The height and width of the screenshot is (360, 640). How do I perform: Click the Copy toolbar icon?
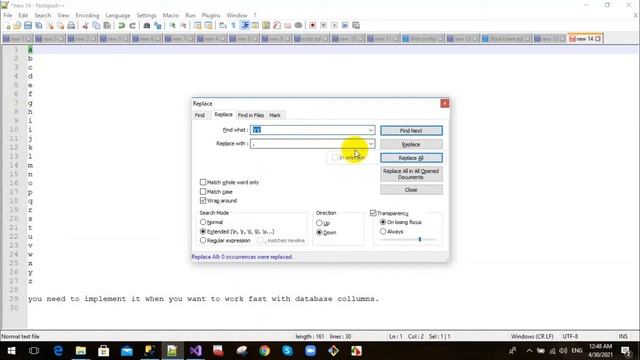(x=96, y=25)
